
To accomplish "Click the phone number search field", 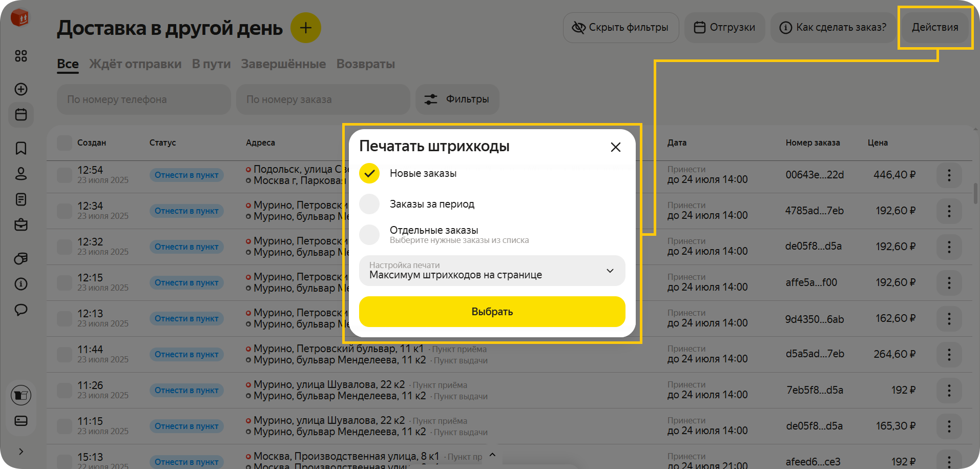I will point(143,99).
